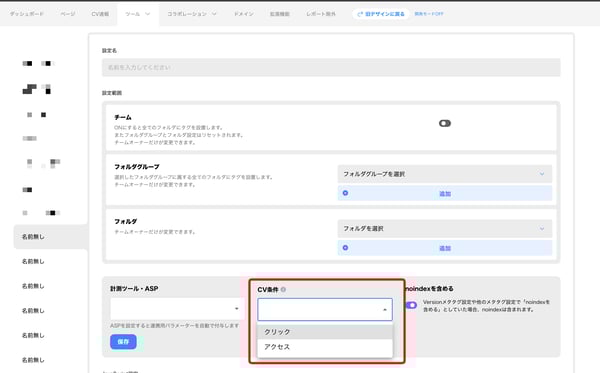Toggle the チーム switch
The height and width of the screenshot is (373, 600).
[x=445, y=123]
